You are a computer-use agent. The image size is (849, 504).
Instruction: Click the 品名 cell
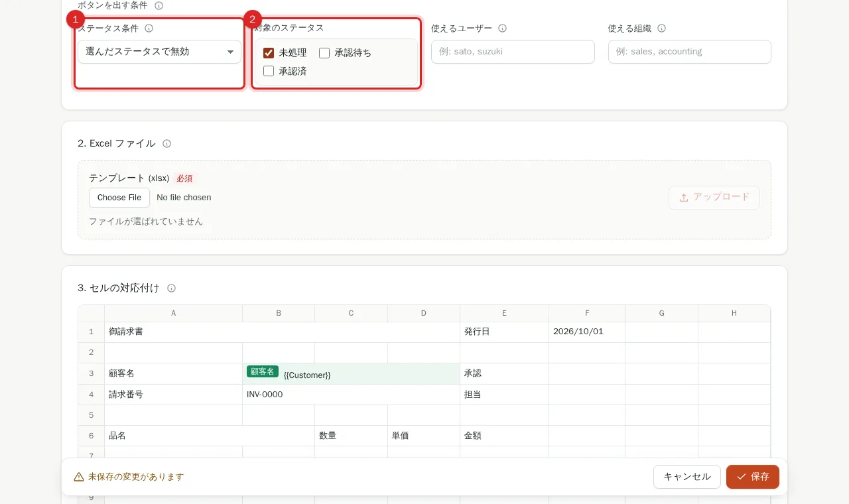click(210, 436)
